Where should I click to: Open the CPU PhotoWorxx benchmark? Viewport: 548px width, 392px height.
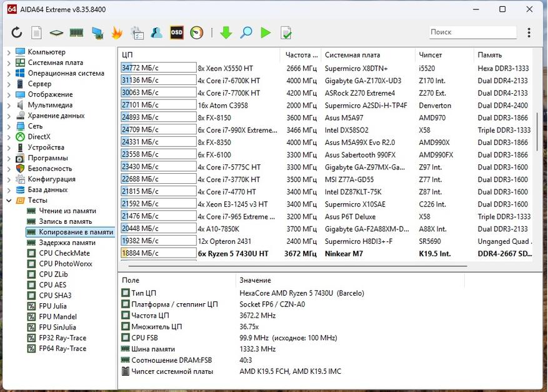66,264
